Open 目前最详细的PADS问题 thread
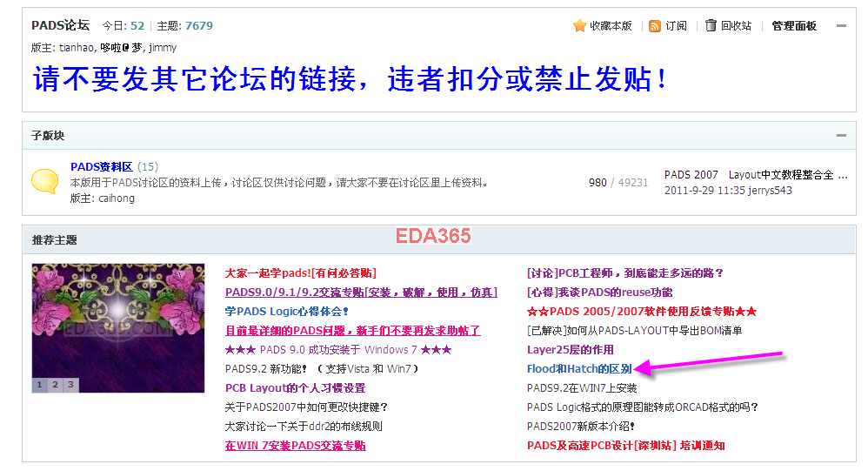The height and width of the screenshot is (471, 868). tap(352, 331)
